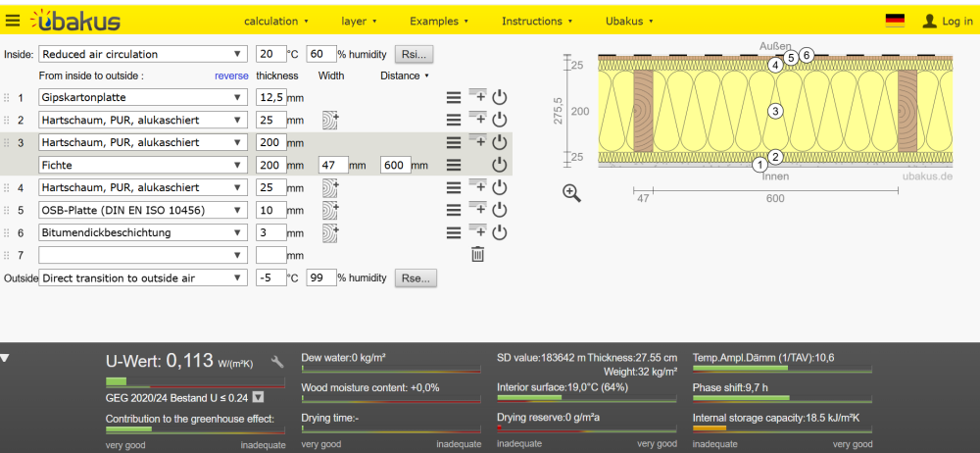Viewport: 980px width, 453px height.
Task: Open the GEG 2020/24 Bestand dropdown arrow
Action: pyautogui.click(x=258, y=398)
